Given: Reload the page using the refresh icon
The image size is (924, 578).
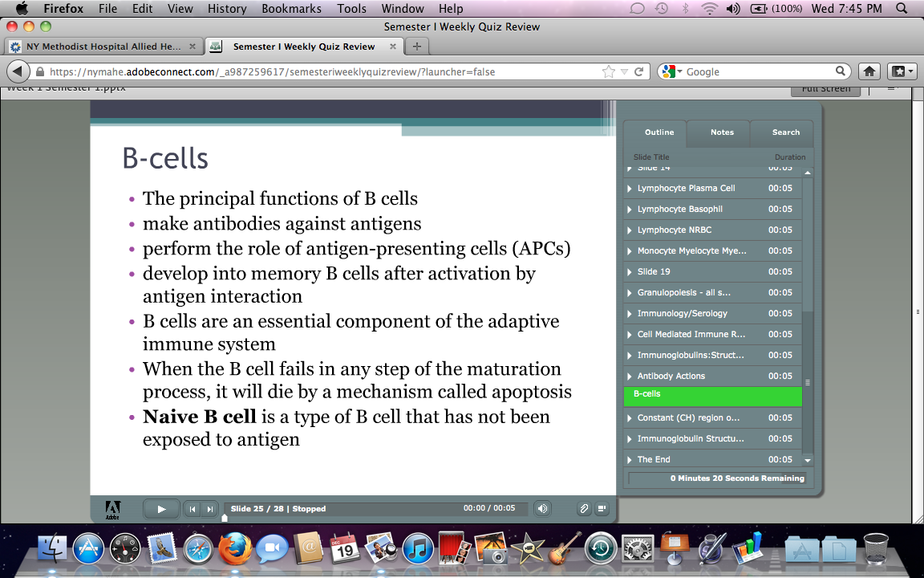Looking at the screenshot, I should click(x=639, y=71).
